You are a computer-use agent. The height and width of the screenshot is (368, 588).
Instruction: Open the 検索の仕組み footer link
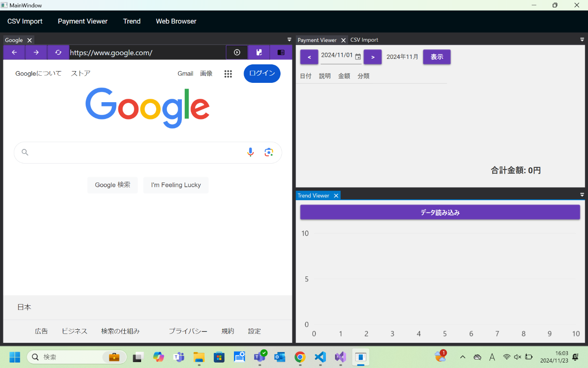point(120,331)
